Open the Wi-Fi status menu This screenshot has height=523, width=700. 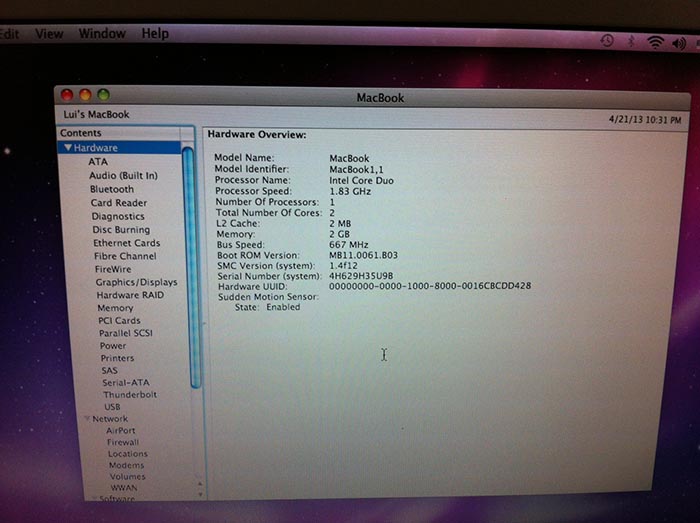tap(655, 42)
